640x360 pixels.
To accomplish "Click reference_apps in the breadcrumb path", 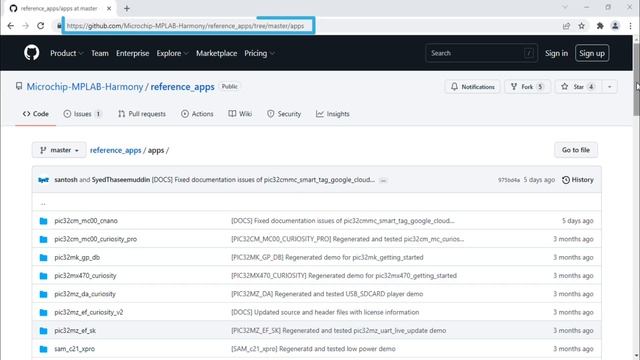I will click(x=116, y=150).
